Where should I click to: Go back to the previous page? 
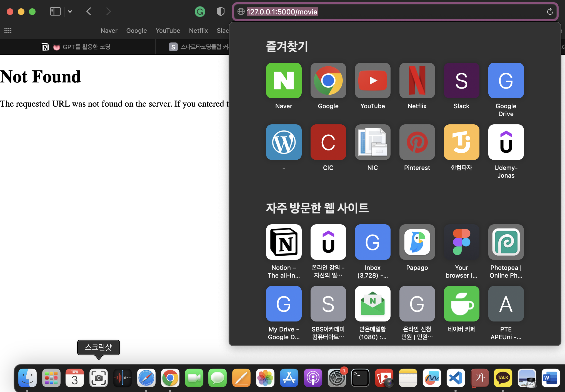pos(89,11)
